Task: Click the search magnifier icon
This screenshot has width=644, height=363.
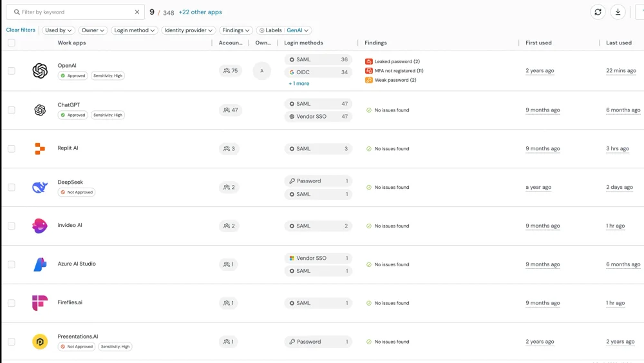Action: click(17, 12)
